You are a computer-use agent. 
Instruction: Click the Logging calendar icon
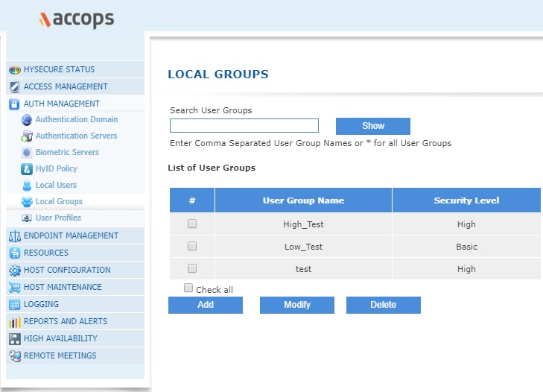(15, 304)
